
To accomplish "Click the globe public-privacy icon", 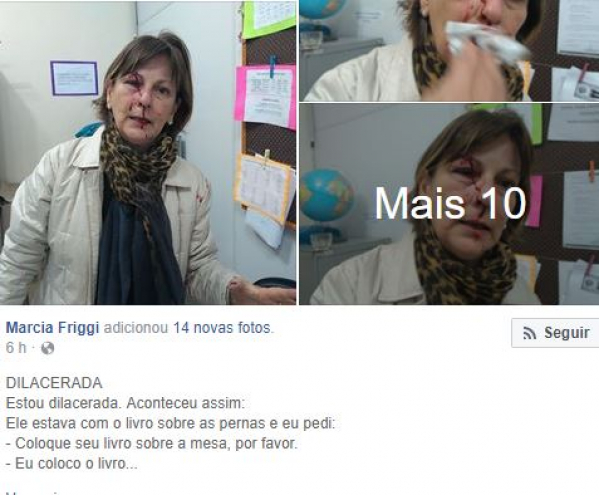I will (x=47, y=348).
